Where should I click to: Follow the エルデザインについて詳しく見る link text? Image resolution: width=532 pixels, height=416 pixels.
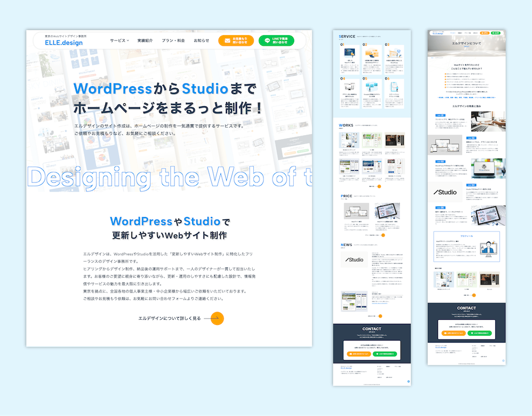pyautogui.click(x=169, y=318)
